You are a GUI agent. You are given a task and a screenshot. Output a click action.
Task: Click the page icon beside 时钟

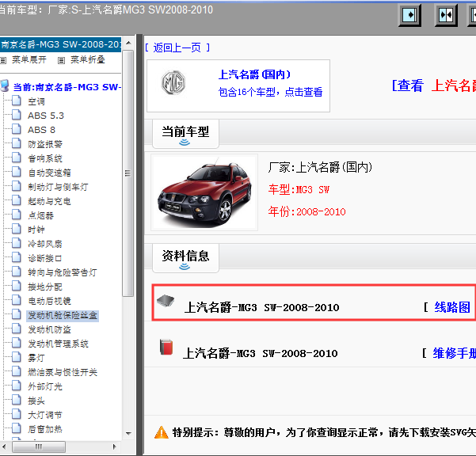[x=17, y=229]
